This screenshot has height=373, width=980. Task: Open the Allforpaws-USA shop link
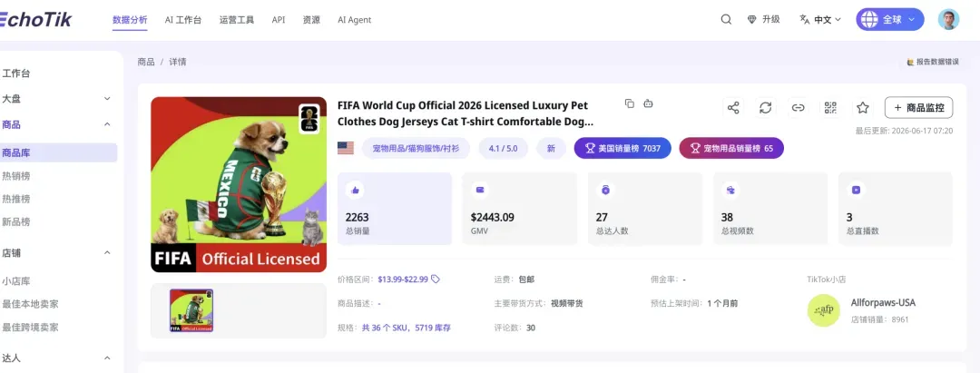point(883,303)
